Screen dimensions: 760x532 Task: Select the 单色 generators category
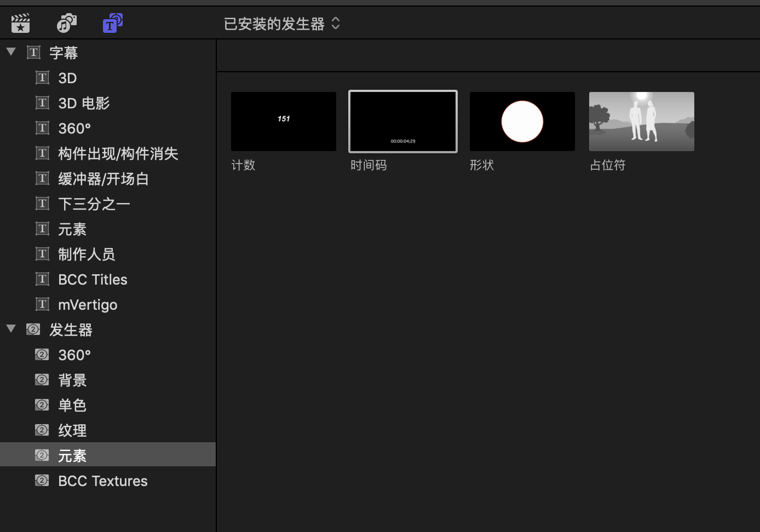click(x=72, y=406)
